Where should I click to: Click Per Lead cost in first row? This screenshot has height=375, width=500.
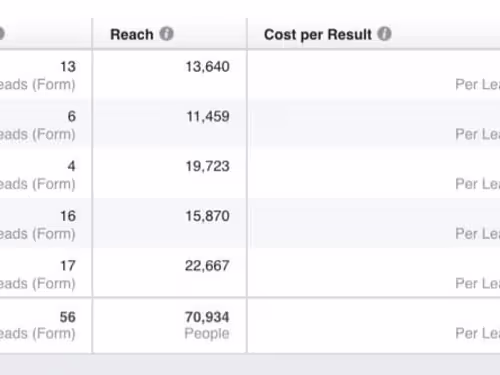tap(477, 84)
